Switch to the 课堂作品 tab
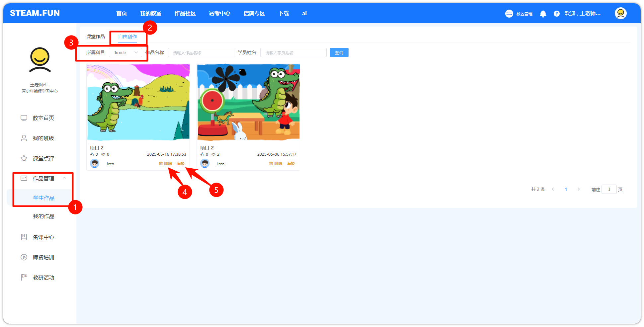The image size is (644, 327). coord(96,37)
